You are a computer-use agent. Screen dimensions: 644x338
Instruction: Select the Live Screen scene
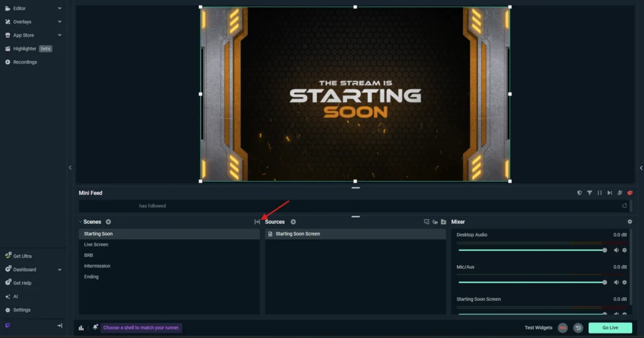[x=169, y=244]
